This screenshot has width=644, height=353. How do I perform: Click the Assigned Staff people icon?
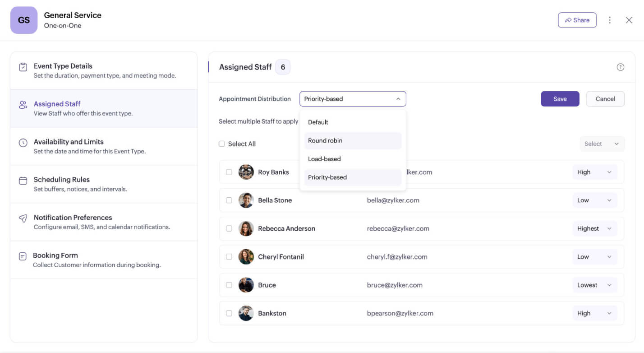click(23, 105)
